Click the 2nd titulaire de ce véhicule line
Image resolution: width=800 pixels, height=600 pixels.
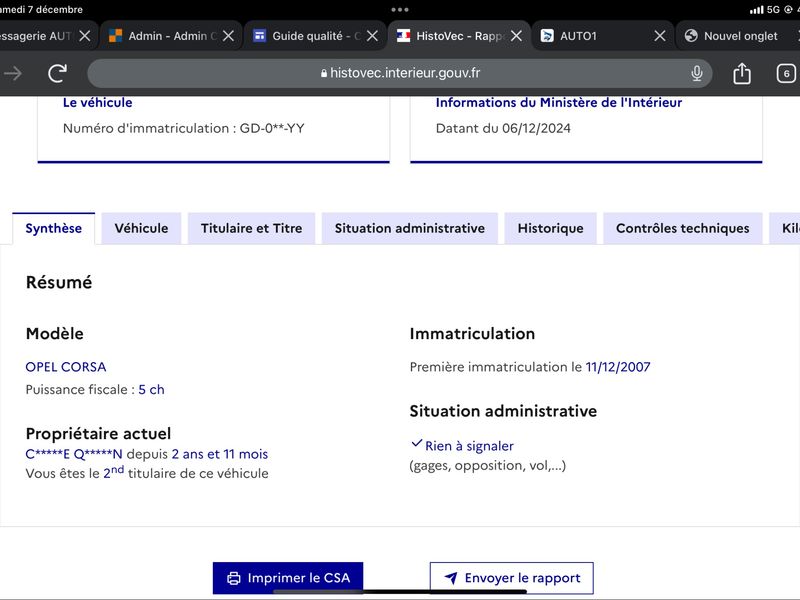(x=147, y=473)
